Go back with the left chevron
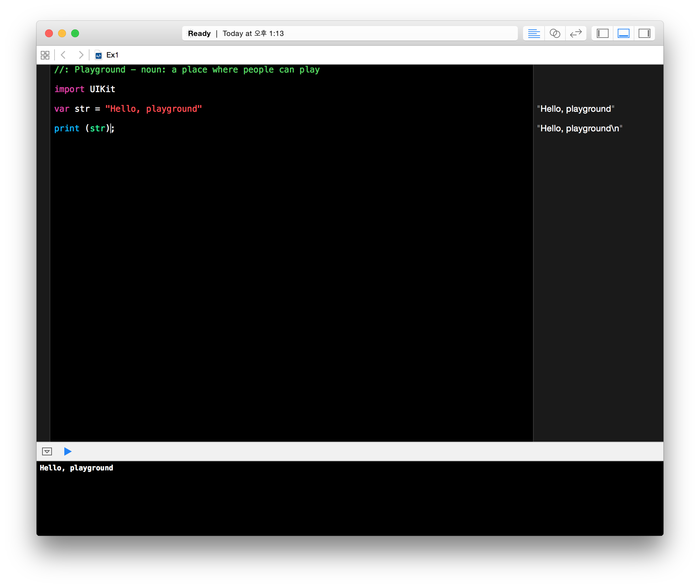700x588 pixels. click(x=63, y=55)
